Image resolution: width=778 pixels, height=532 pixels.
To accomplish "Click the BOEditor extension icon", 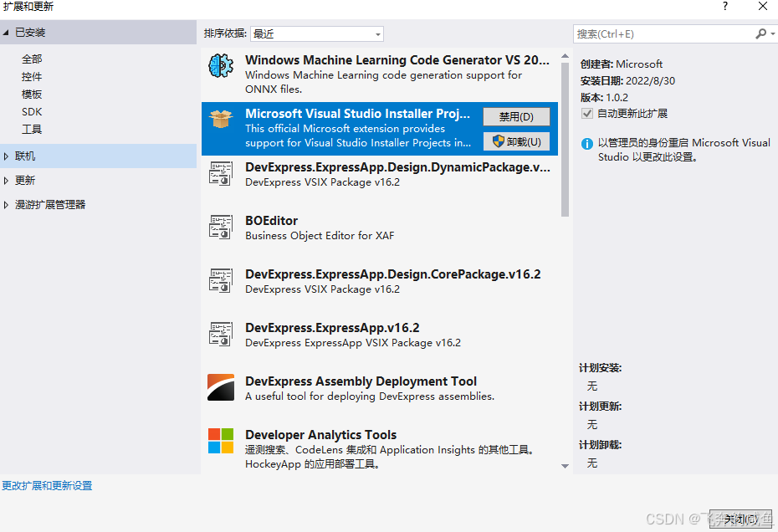I will pos(221,227).
